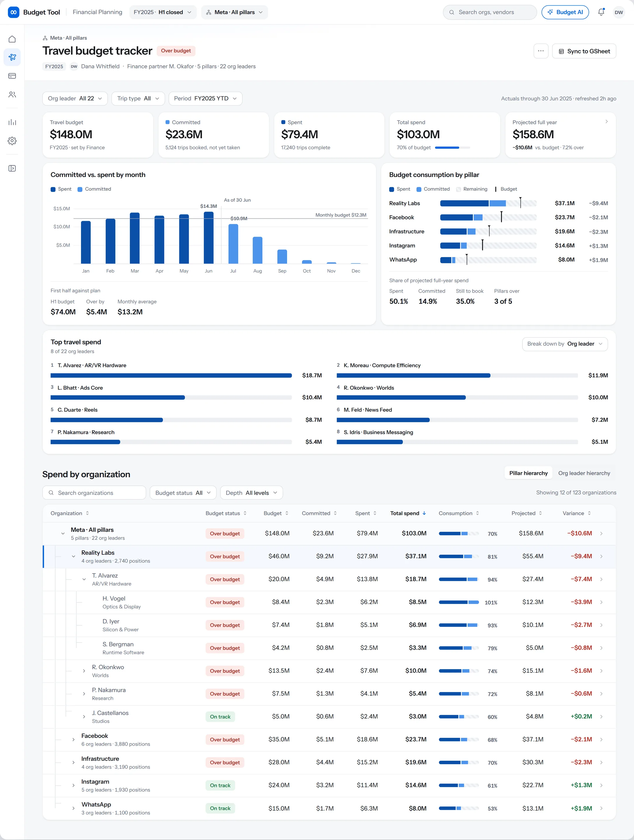Sort by the Total spend column
The width and height of the screenshot is (634, 840).
pos(408,513)
